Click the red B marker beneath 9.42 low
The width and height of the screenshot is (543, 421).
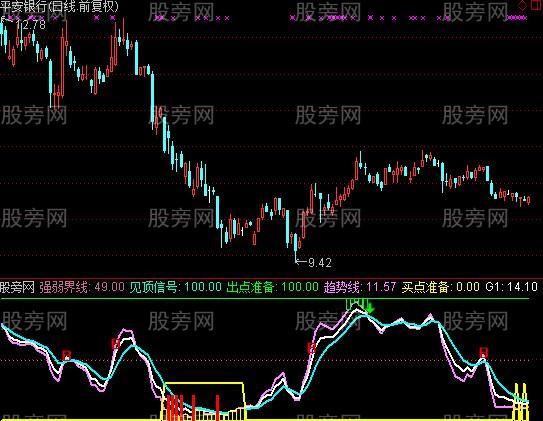312,348
